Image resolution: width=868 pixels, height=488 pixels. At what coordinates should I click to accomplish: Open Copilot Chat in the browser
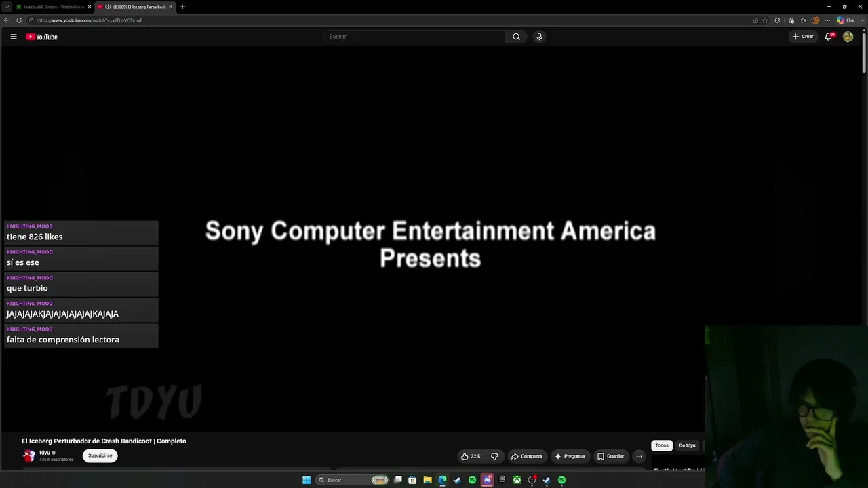pyautogui.click(x=846, y=20)
